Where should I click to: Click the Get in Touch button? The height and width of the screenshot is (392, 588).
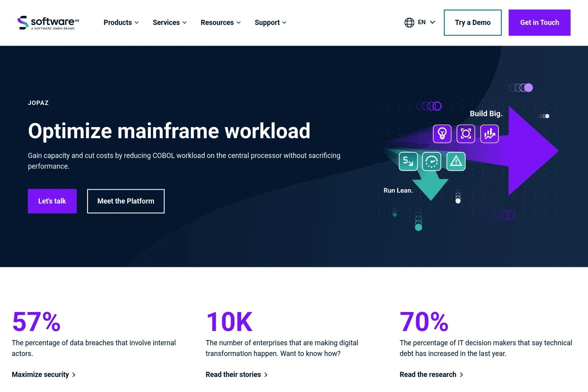tap(539, 23)
